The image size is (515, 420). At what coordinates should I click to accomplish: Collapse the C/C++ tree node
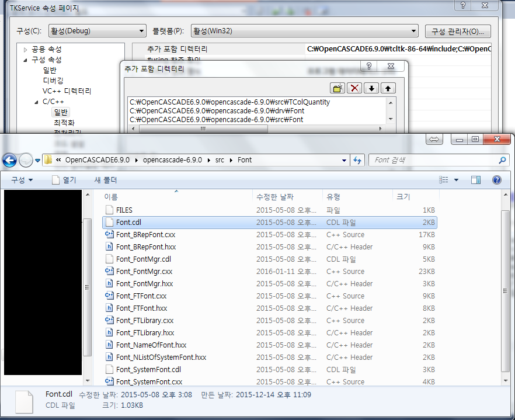click(36, 102)
